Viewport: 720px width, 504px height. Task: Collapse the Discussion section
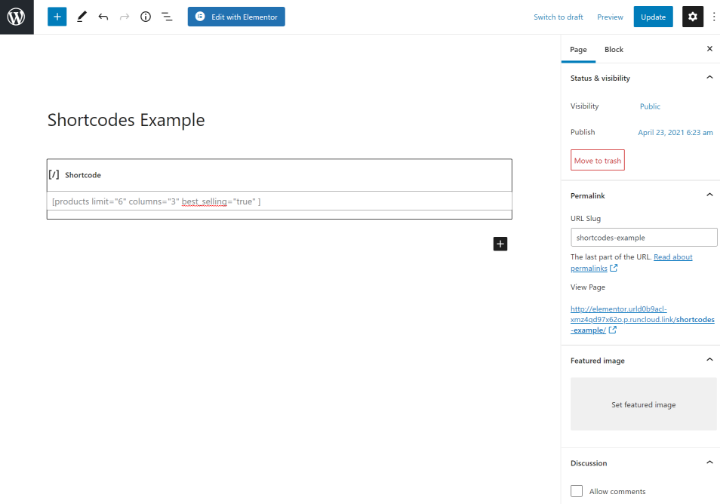709,463
